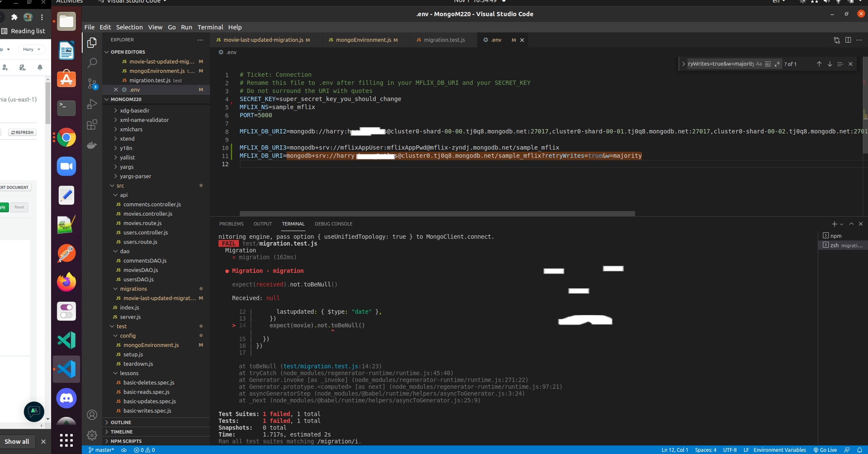
Task: Click Go Live in the status bar
Action: tap(825, 450)
